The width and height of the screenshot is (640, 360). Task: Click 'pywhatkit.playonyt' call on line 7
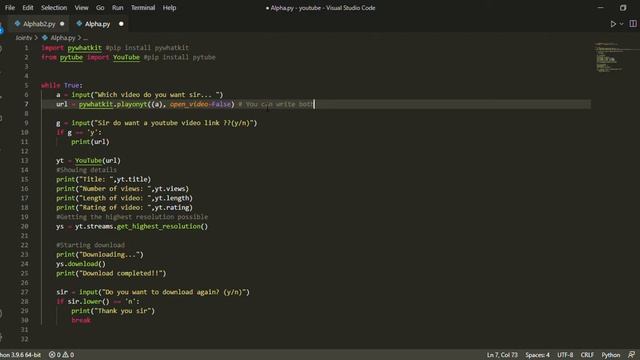pyautogui.click(x=113, y=104)
